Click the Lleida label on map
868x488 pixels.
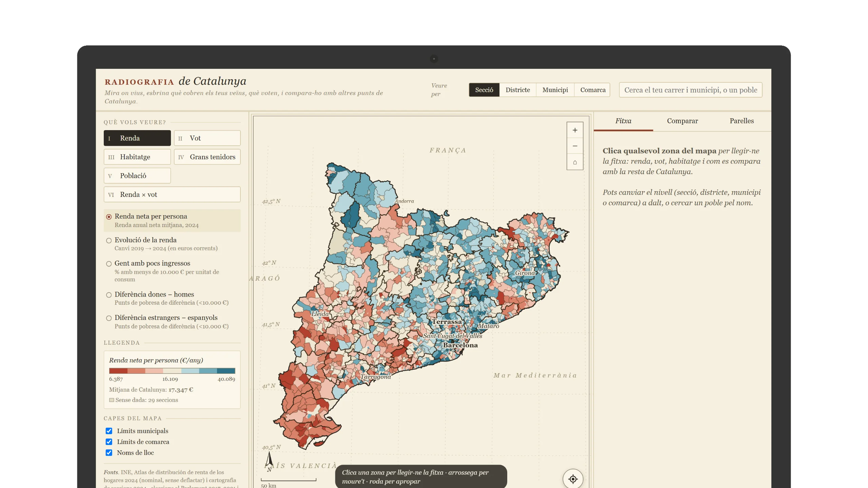pos(320,314)
